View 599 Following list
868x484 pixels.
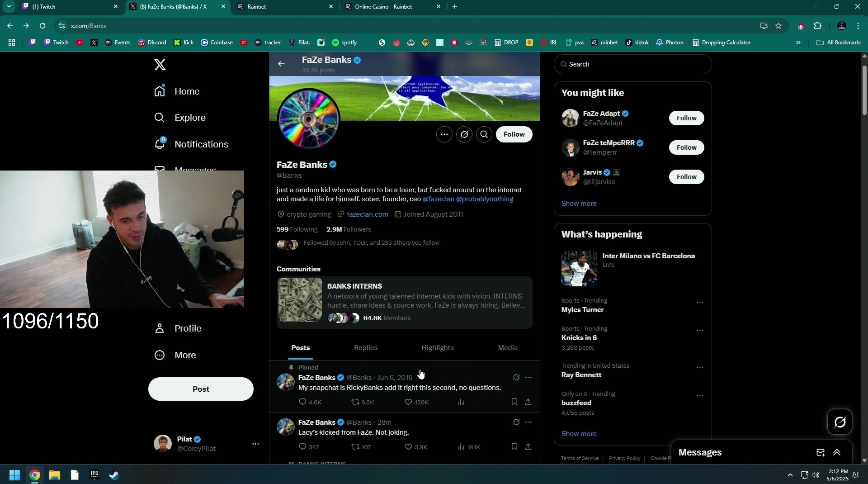tap(297, 229)
